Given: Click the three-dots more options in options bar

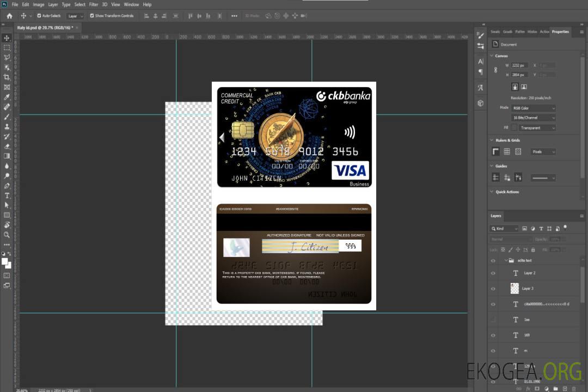Looking at the screenshot, I should tap(234, 16).
